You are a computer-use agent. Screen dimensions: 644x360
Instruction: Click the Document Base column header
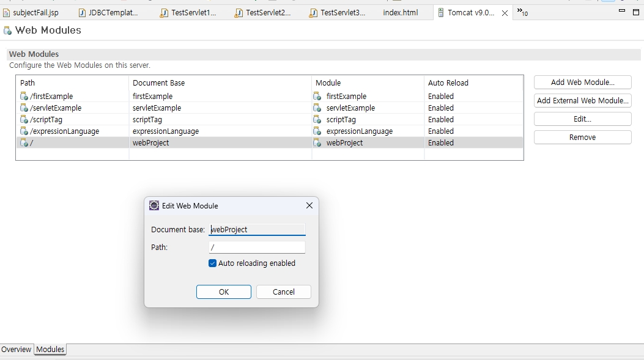[220, 83]
